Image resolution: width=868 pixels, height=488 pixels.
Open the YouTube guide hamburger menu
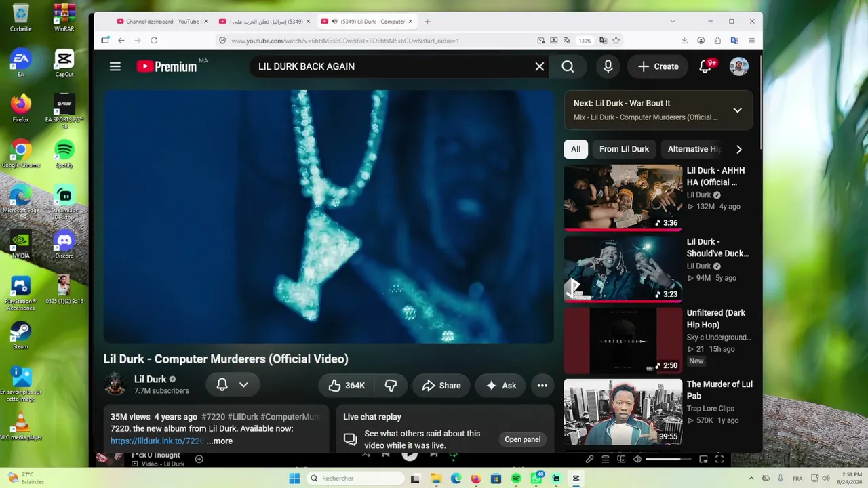click(115, 66)
